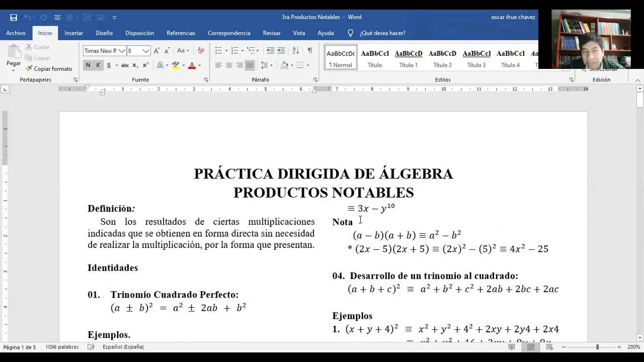644x362 pixels.
Task: Toggle strikethrough (abc) formatting
Action: (125, 65)
